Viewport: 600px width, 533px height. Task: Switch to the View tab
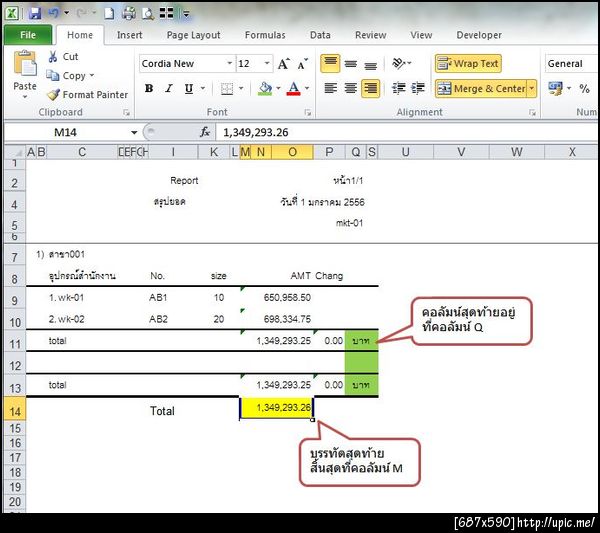pos(421,35)
